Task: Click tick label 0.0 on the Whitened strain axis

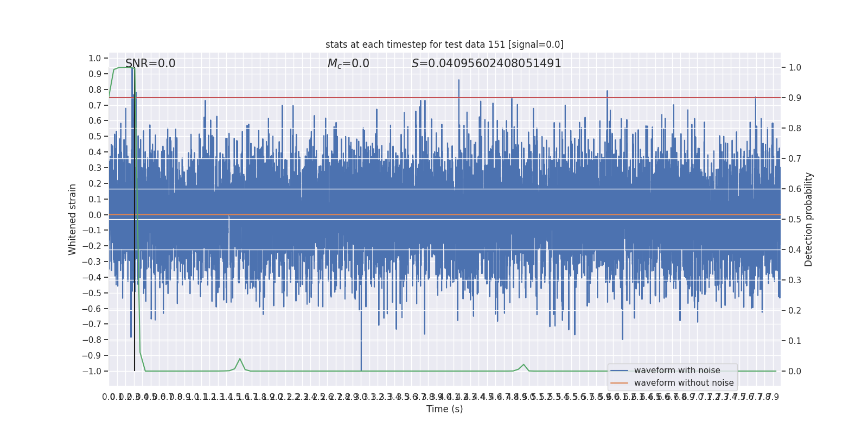Action: pos(95,215)
